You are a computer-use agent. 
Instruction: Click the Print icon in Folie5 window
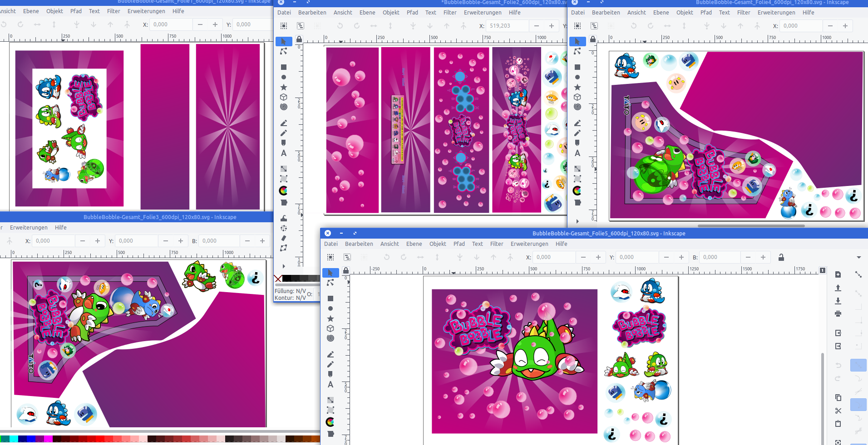(x=838, y=314)
